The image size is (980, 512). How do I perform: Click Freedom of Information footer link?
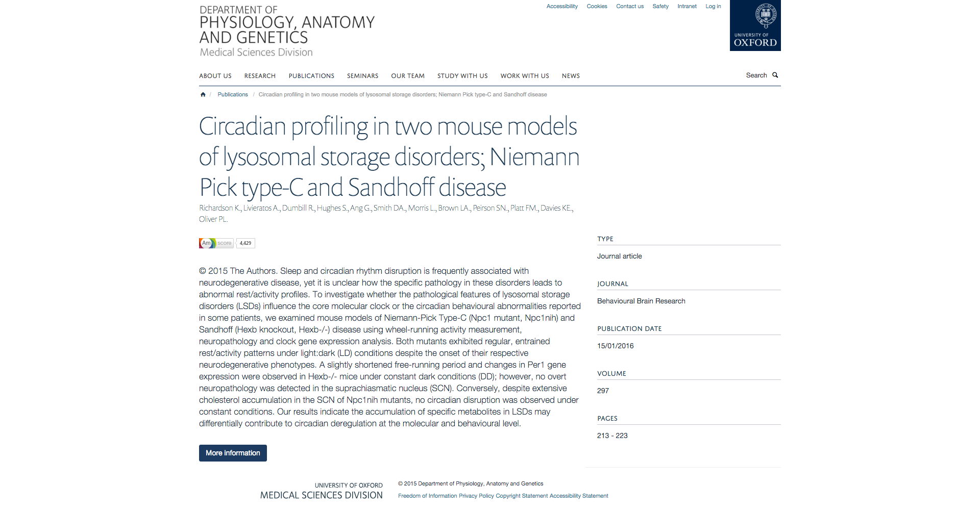coord(427,496)
